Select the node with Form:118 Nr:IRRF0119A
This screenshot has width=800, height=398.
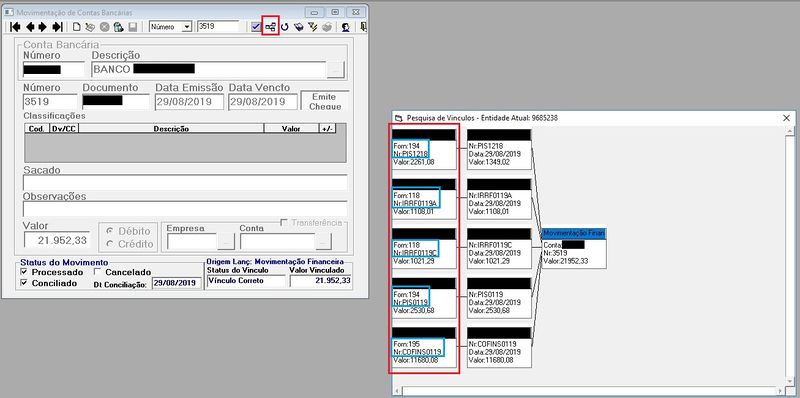(x=423, y=199)
